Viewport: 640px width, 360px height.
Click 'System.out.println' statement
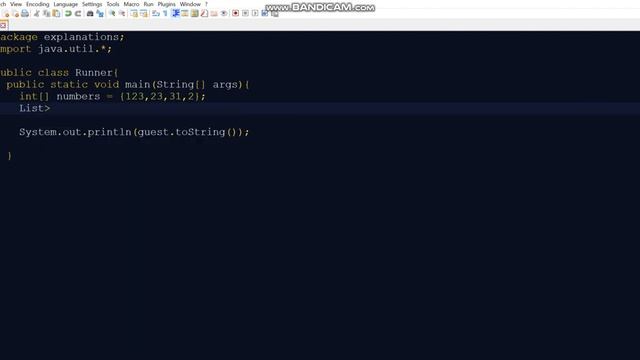pyautogui.click(x=75, y=132)
